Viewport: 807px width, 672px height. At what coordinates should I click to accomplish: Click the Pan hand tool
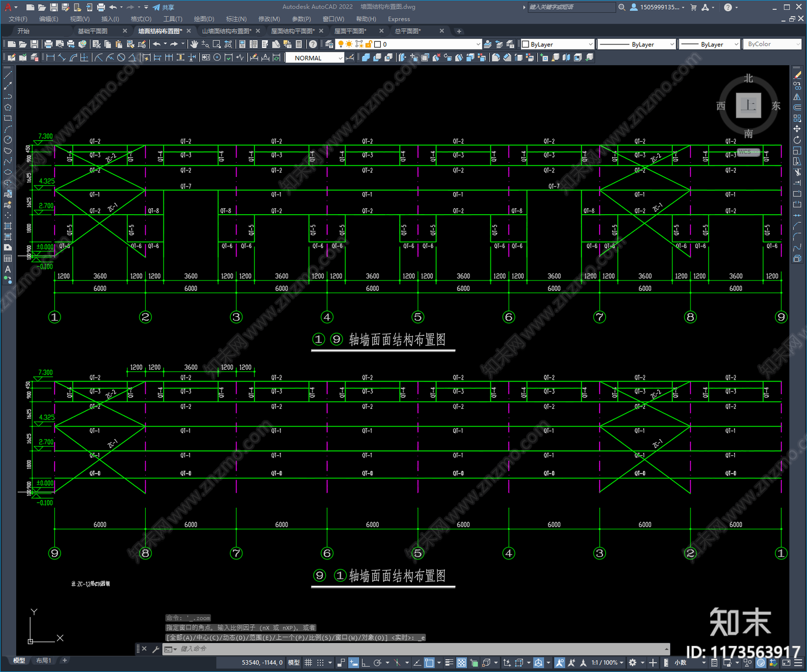194,44
